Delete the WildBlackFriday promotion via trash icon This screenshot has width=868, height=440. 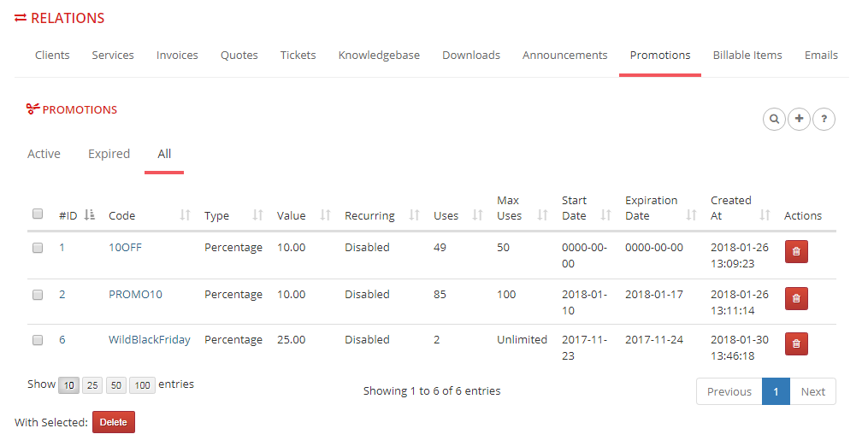pyautogui.click(x=796, y=343)
